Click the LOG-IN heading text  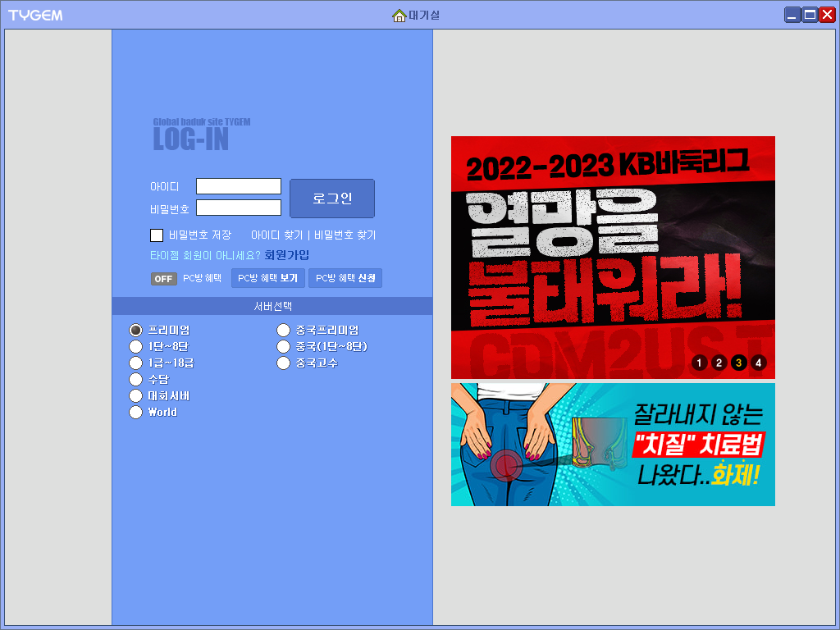[190, 139]
